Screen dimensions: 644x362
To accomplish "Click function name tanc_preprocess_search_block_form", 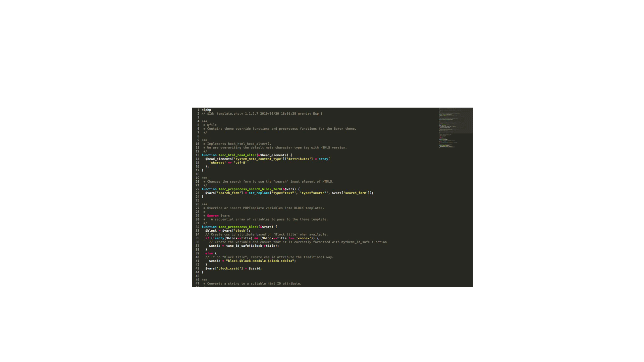I will click(x=250, y=189).
